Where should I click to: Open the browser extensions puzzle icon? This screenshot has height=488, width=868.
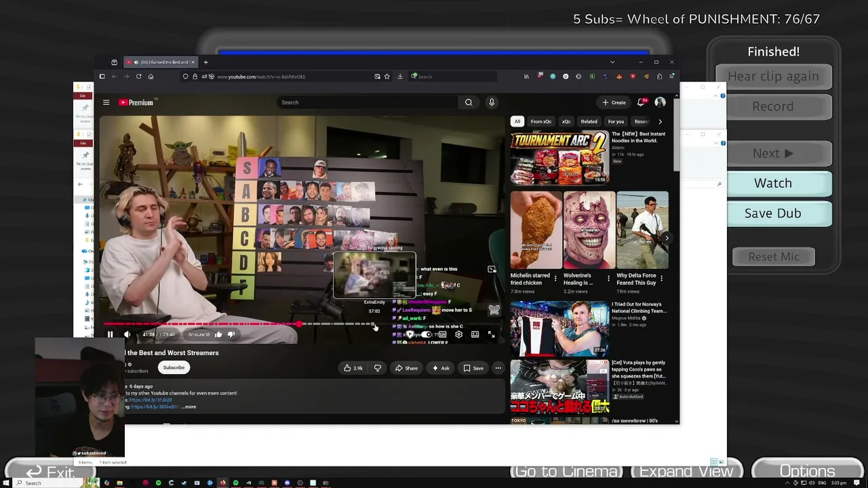659,77
